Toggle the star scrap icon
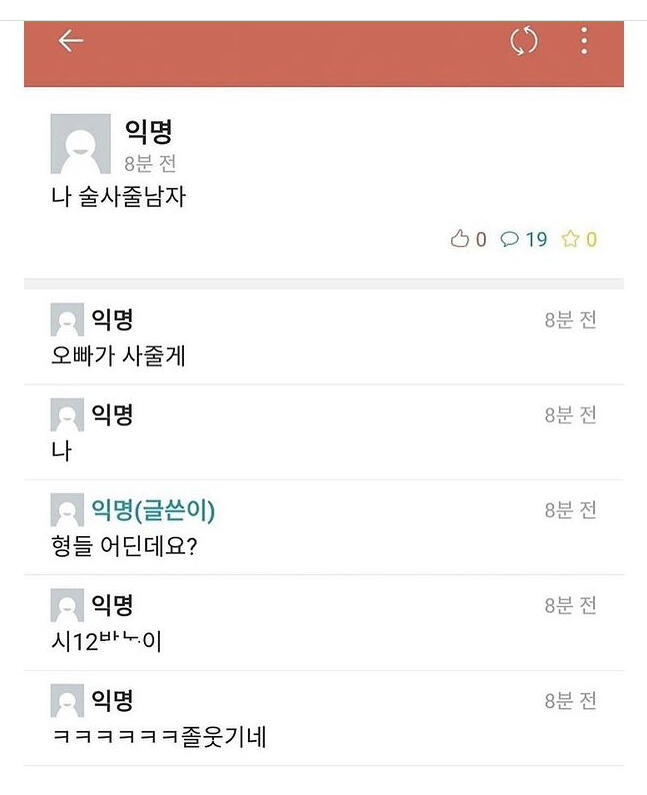The height and width of the screenshot is (795, 647). click(570, 239)
